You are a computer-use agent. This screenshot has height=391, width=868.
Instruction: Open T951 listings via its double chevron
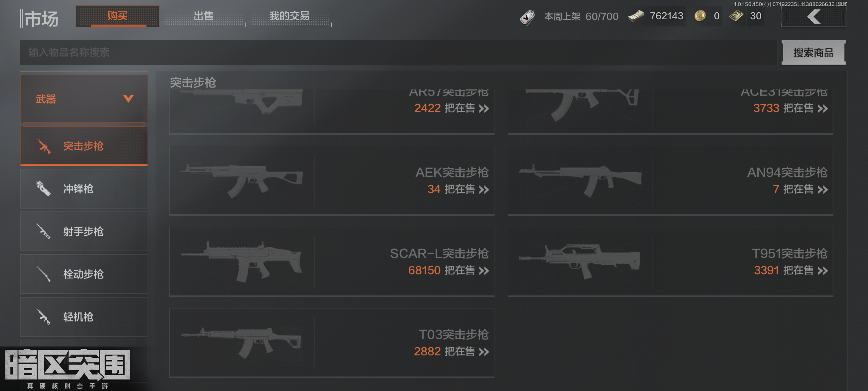(x=823, y=271)
